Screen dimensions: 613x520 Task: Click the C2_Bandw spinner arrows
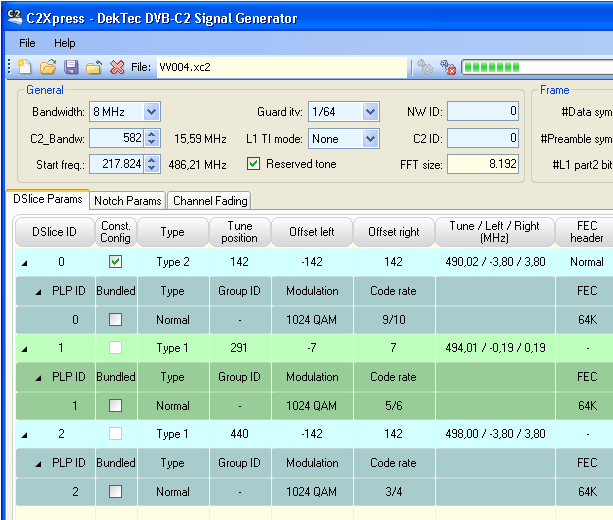[x=152, y=138]
